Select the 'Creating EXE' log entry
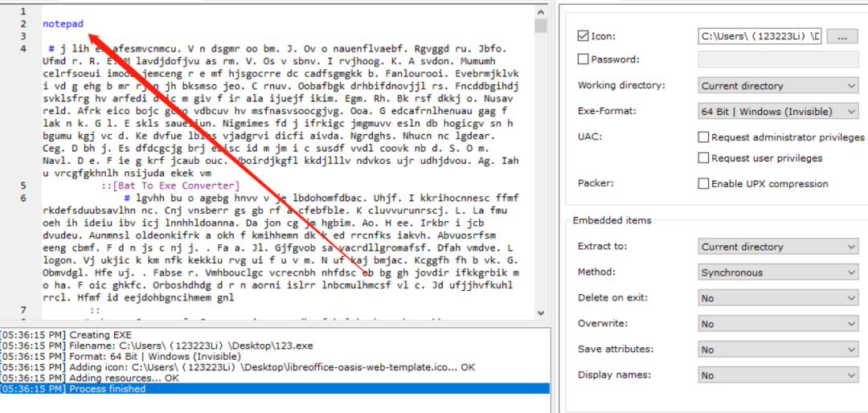This screenshot has width=868, height=413. click(275, 335)
